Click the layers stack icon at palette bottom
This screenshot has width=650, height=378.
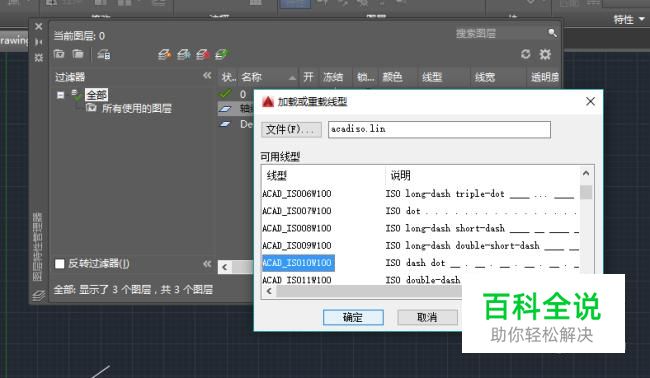click(39, 295)
